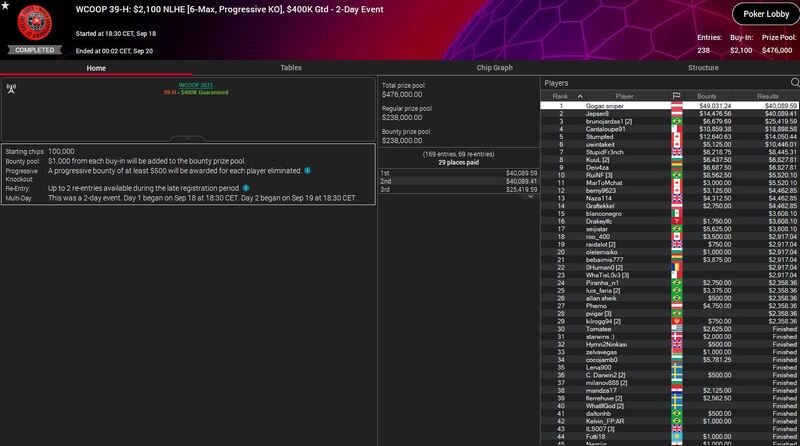Open the Chip Graph tab

[x=494, y=68]
